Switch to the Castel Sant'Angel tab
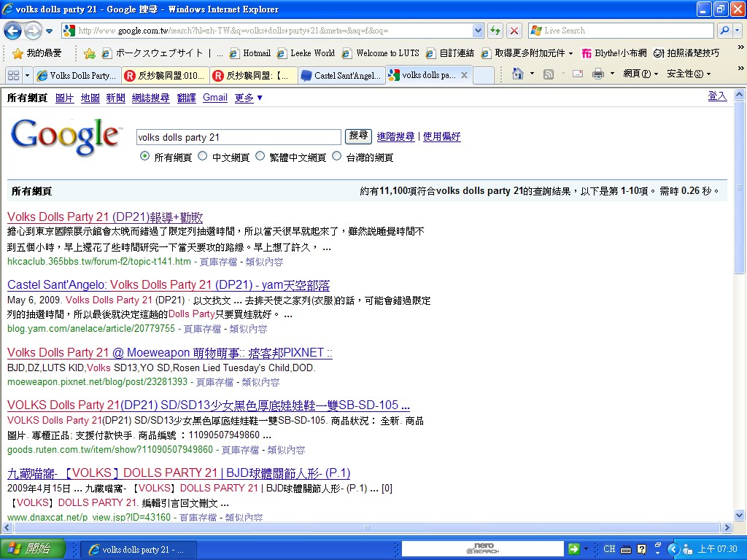Viewport: 747px width, 560px height. pos(341,75)
